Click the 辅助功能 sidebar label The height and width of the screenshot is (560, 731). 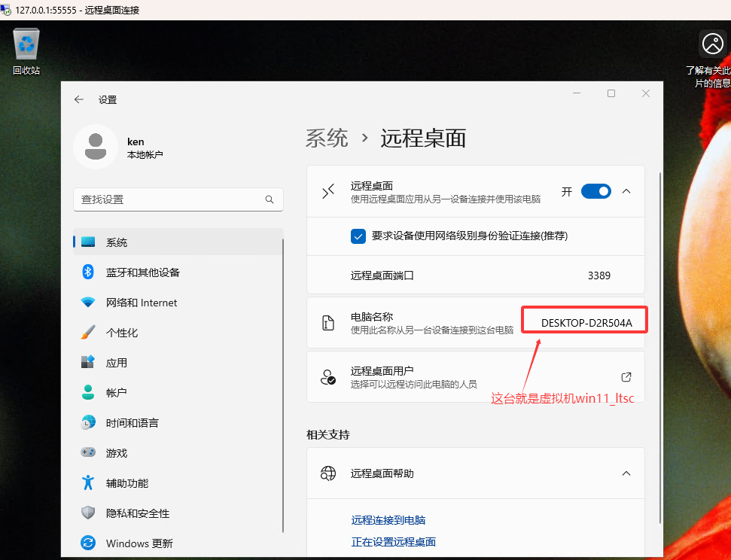(127, 483)
